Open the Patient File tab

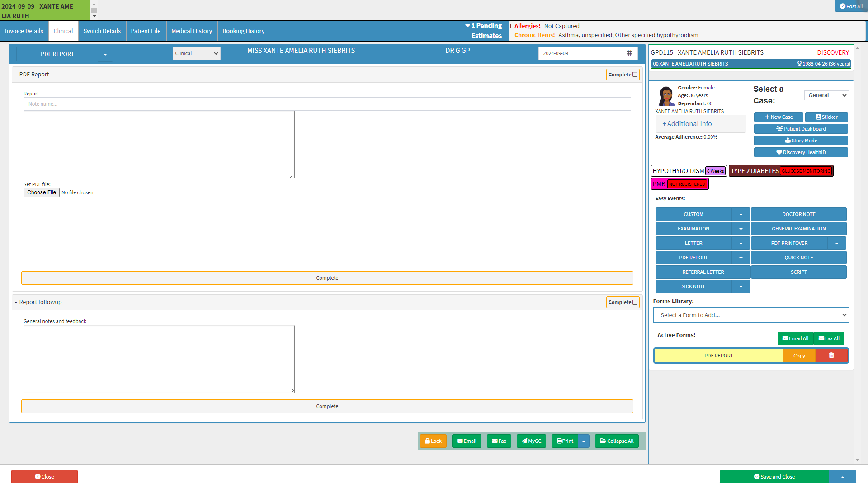point(146,31)
